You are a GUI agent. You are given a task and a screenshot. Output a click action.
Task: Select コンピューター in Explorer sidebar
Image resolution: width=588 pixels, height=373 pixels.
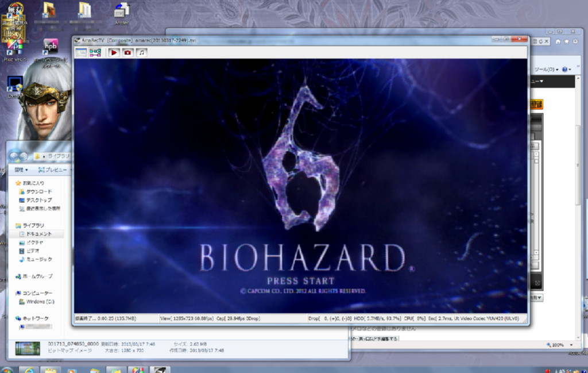34,294
